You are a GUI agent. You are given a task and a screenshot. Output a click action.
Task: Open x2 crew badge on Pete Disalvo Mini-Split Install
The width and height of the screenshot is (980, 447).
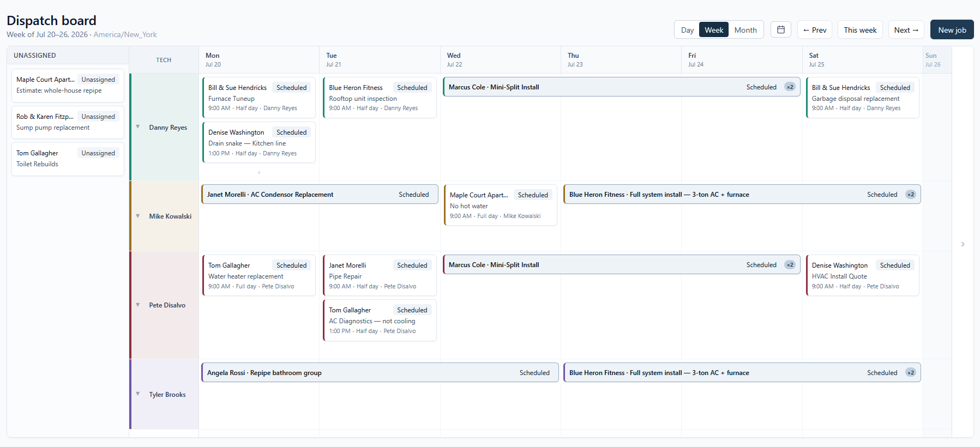[x=790, y=265]
